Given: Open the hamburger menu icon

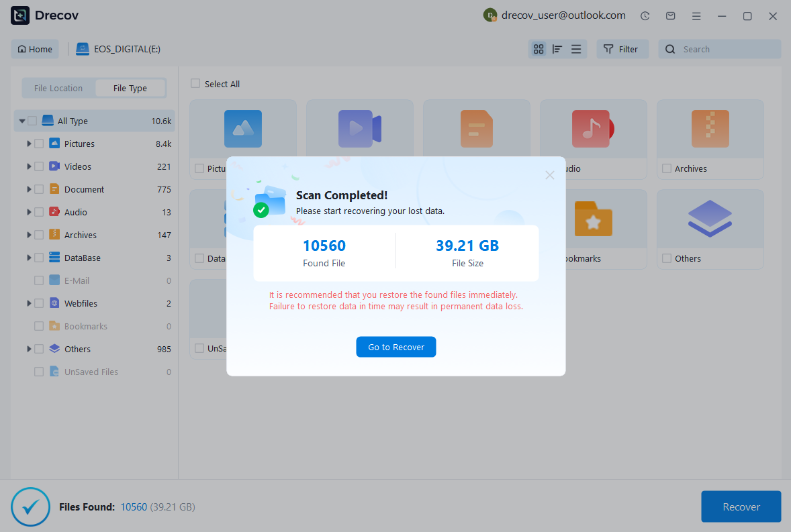Looking at the screenshot, I should (x=696, y=16).
